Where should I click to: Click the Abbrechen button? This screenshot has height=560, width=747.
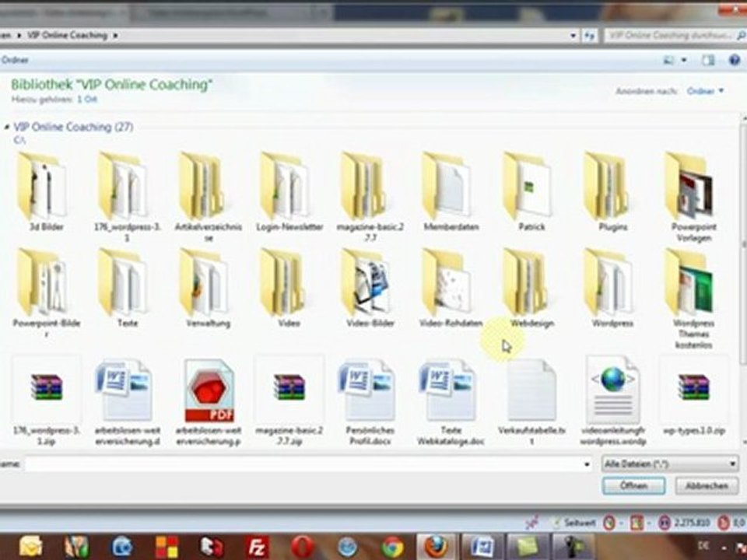point(707,485)
